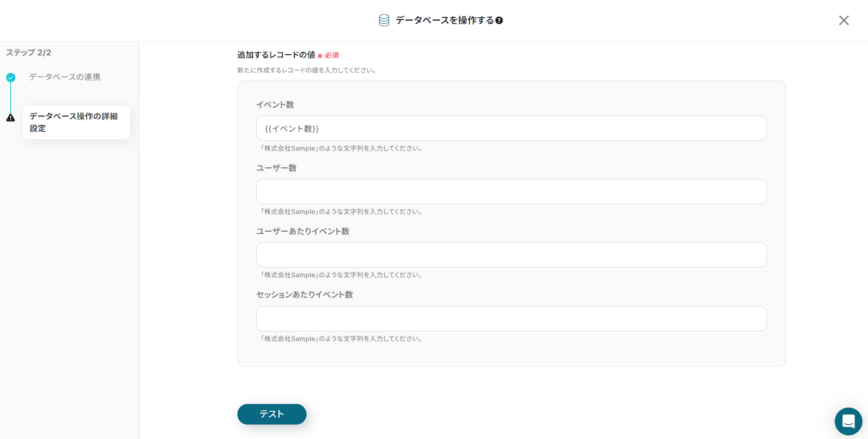Close the database operation dialog
Image resolution: width=868 pixels, height=439 pixels.
pos(844,21)
